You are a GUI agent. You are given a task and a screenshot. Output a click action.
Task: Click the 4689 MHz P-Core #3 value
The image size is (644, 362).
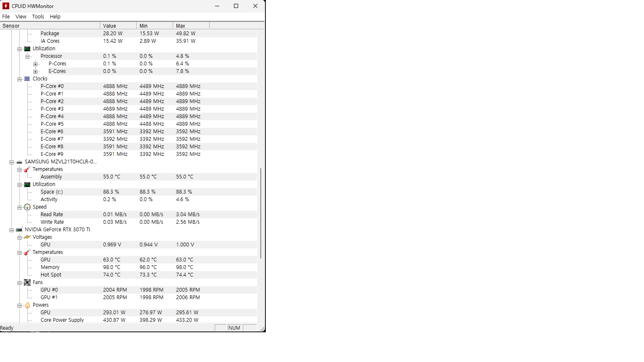click(115, 109)
